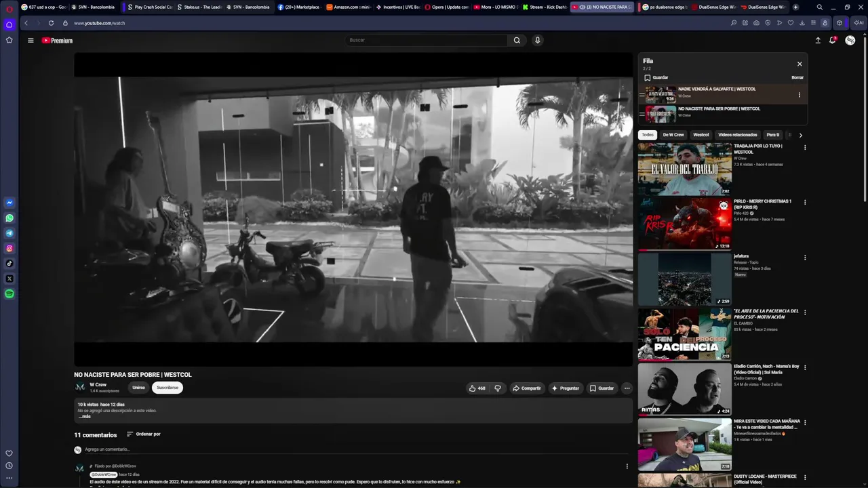Open X (Twitter) in the Opera sidebar
Screen dimensions: 868x488
point(9,279)
